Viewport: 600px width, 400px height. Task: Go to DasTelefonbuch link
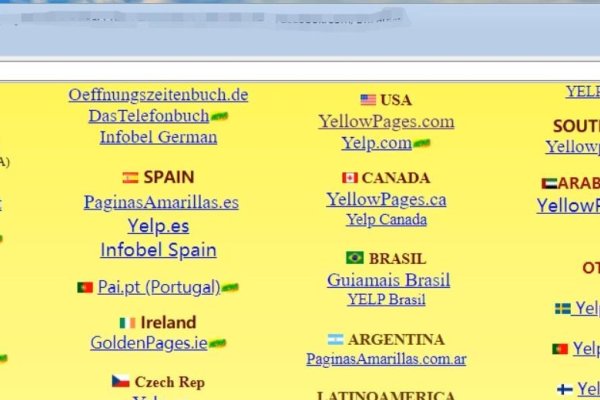(x=146, y=116)
